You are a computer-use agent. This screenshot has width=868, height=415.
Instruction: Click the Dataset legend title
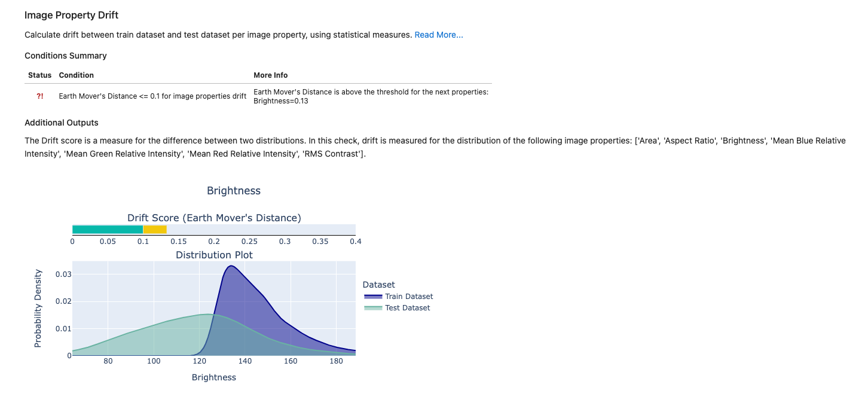click(x=379, y=285)
